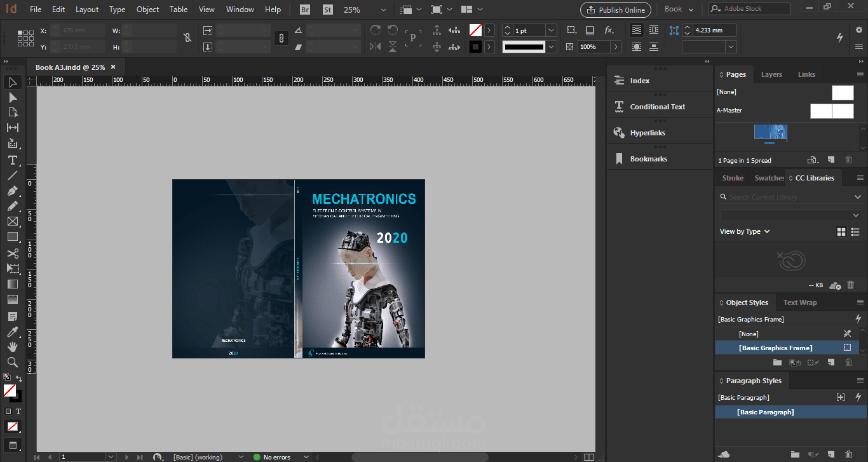This screenshot has height=462, width=868.
Task: Switch CC Libraries to list view
Action: (x=855, y=232)
